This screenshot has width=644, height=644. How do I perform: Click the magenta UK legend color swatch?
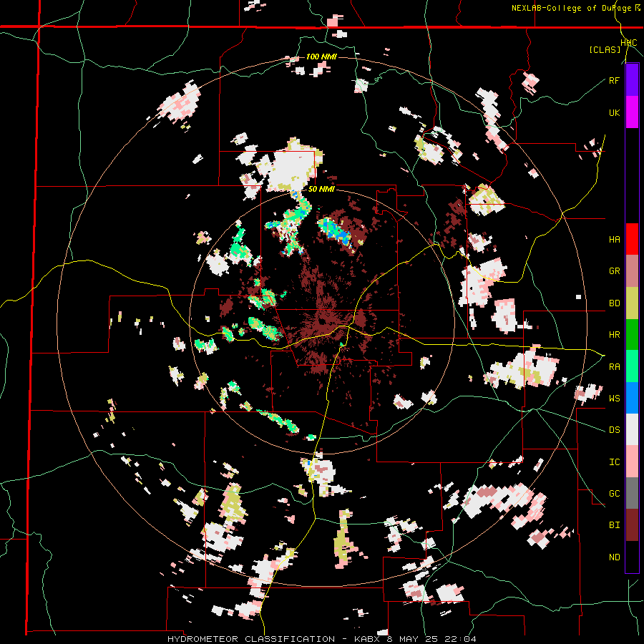(632, 112)
